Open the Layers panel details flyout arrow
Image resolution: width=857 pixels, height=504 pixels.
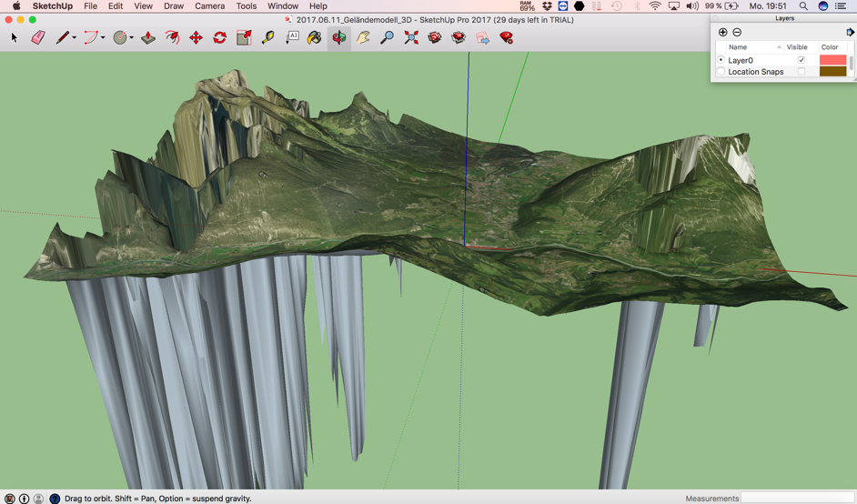tap(850, 32)
